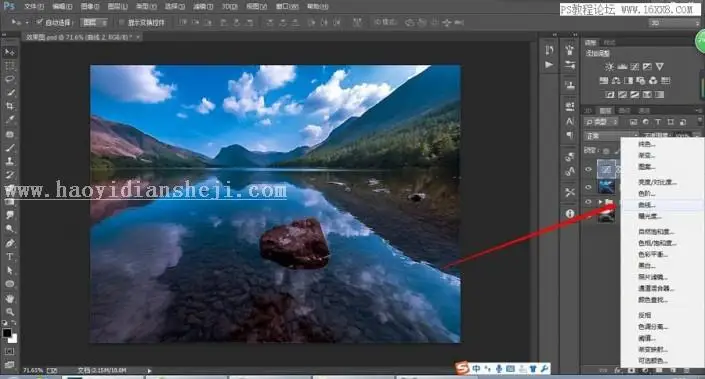Open the Info panel icon

coord(570,214)
